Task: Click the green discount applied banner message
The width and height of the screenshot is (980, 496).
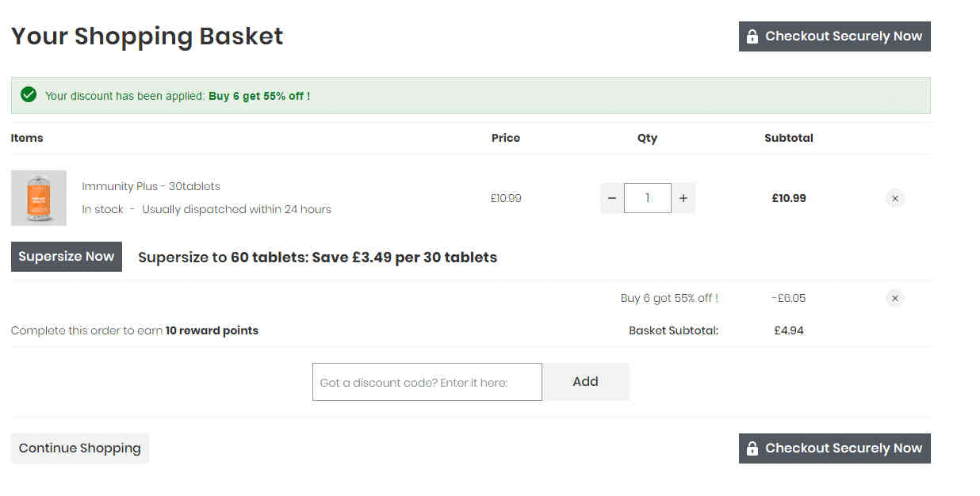Action: [x=178, y=96]
